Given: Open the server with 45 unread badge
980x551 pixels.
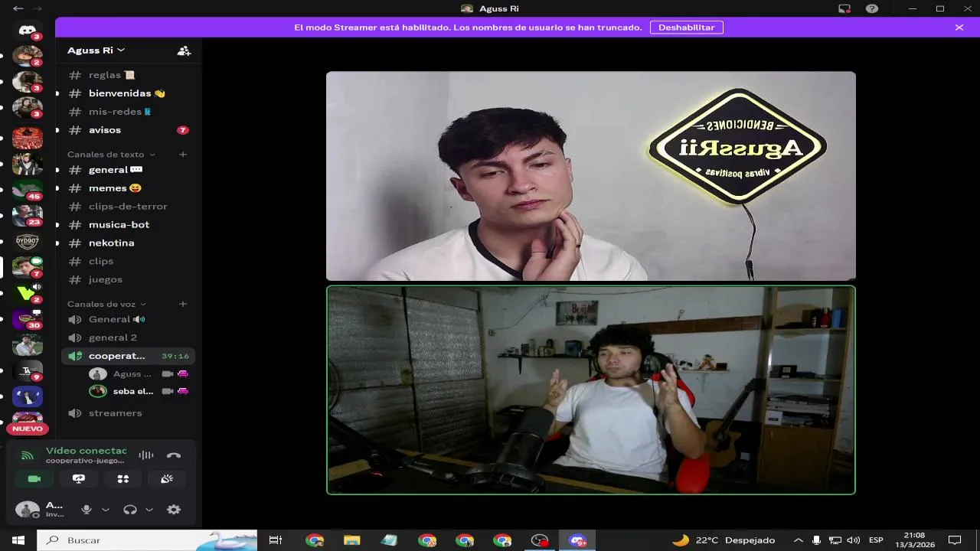Looking at the screenshot, I should click(x=28, y=189).
